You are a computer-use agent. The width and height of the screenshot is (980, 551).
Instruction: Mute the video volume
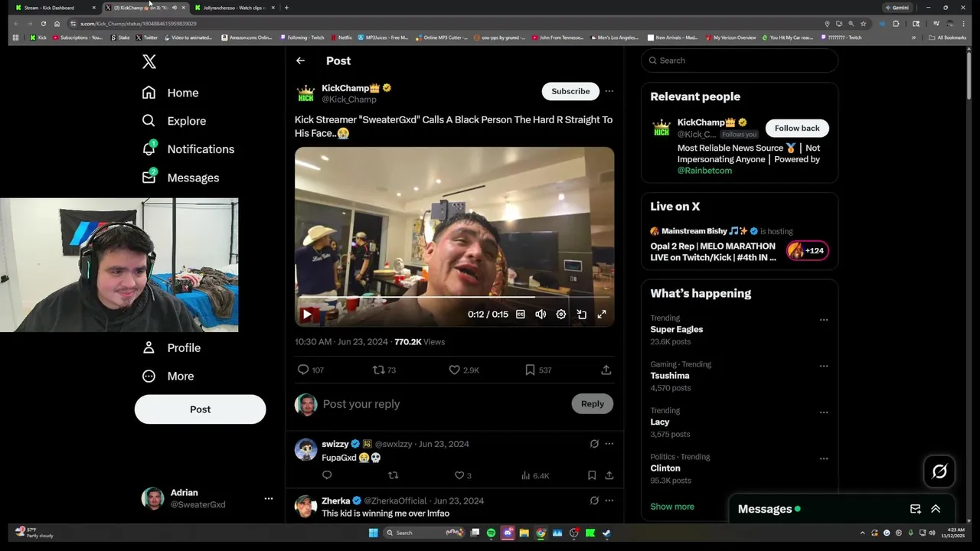click(x=541, y=314)
